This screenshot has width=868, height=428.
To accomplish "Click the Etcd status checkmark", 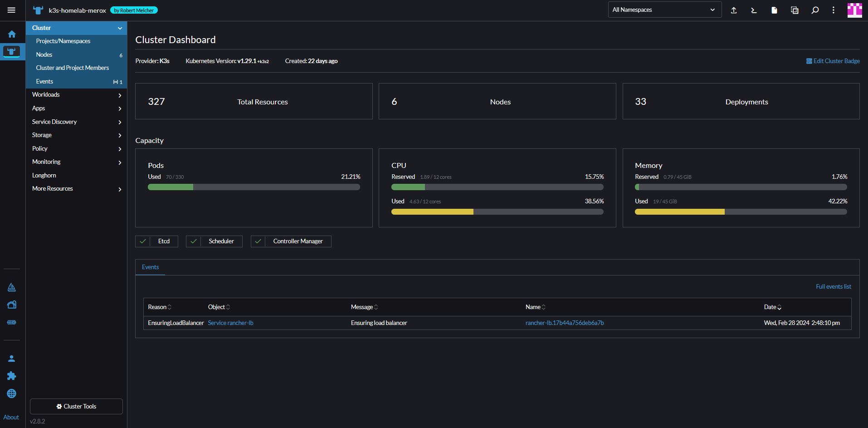I will click(x=143, y=241).
